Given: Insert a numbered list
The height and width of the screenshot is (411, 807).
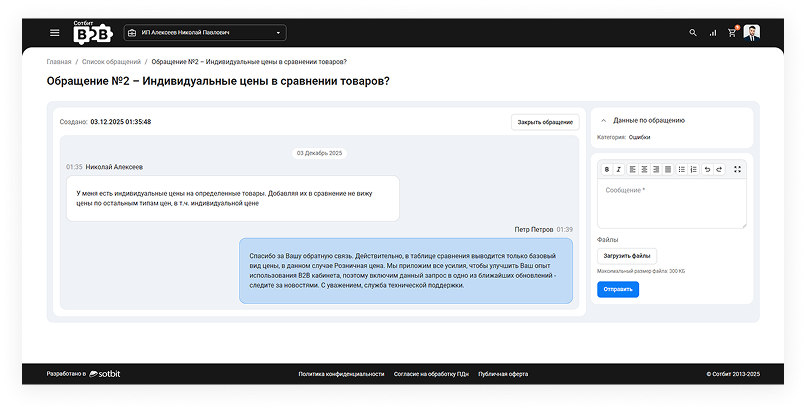Looking at the screenshot, I should (694, 169).
